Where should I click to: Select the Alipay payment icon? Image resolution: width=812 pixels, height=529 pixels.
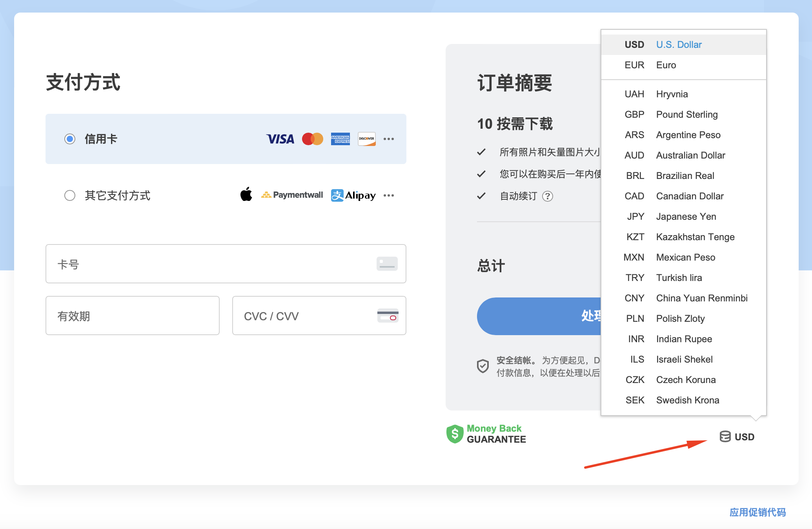pyautogui.click(x=353, y=195)
